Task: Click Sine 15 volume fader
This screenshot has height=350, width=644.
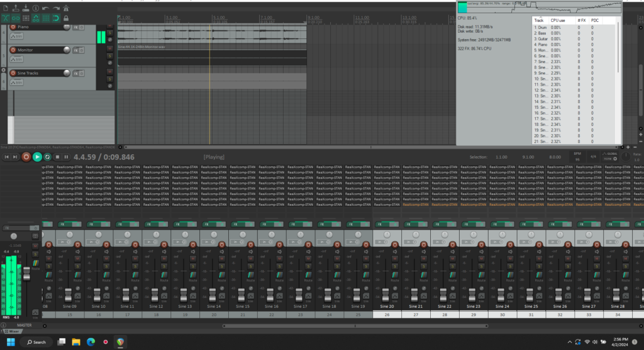Action: 241,295
